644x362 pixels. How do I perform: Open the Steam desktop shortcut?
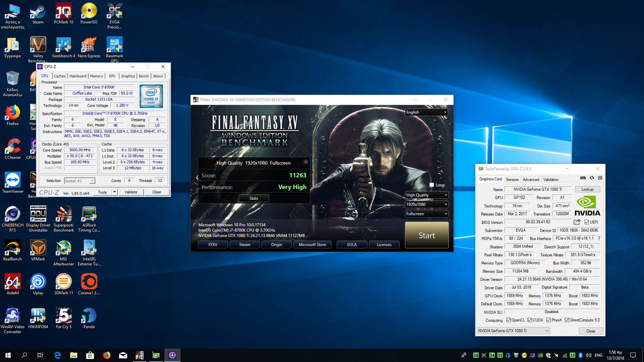[38, 13]
